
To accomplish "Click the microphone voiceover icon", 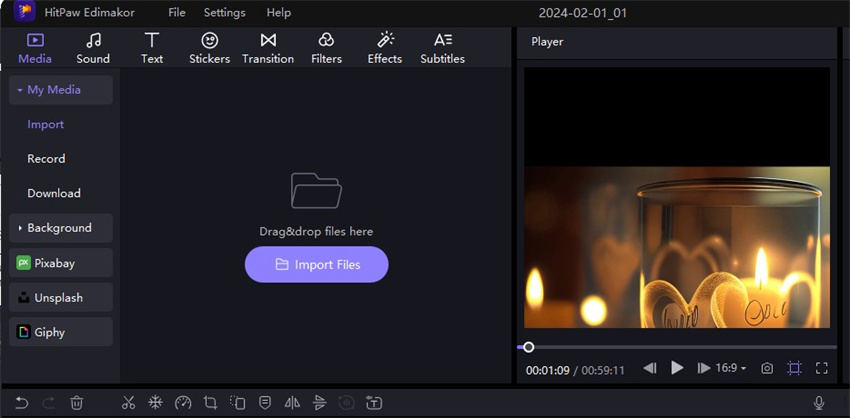I will point(819,402).
